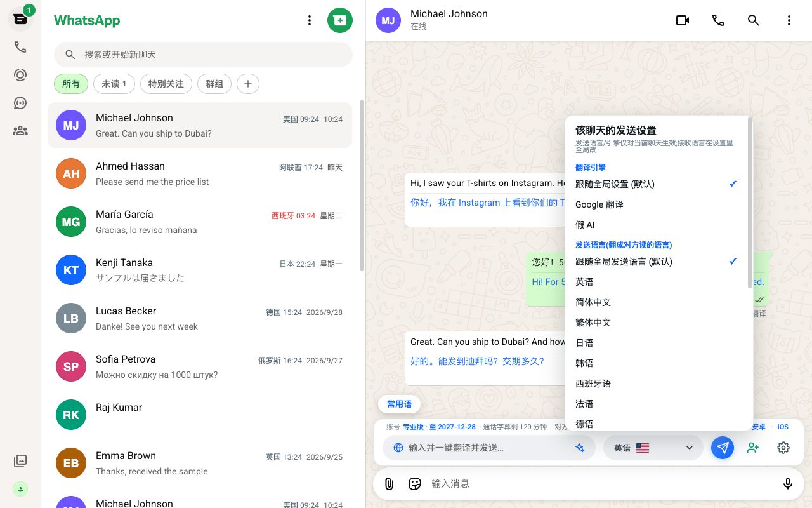Select 假 AI translation engine

pyautogui.click(x=657, y=225)
